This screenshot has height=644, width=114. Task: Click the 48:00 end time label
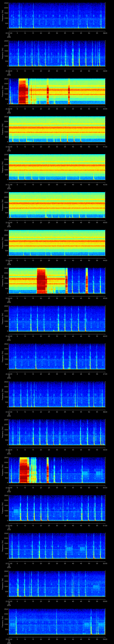105,412
